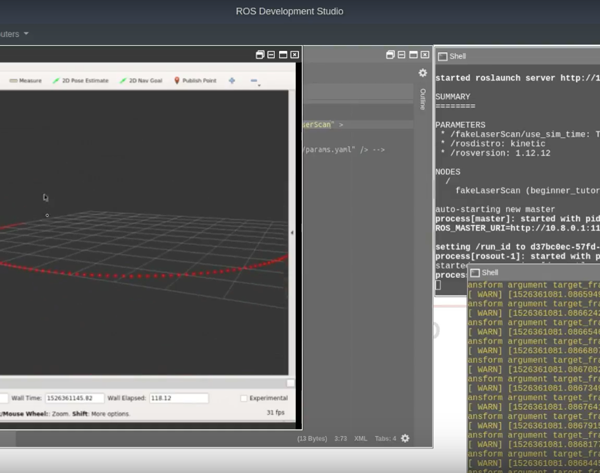Click the 3:73 cursor position indicator
Viewport: 600px width, 473px height.
(x=341, y=439)
